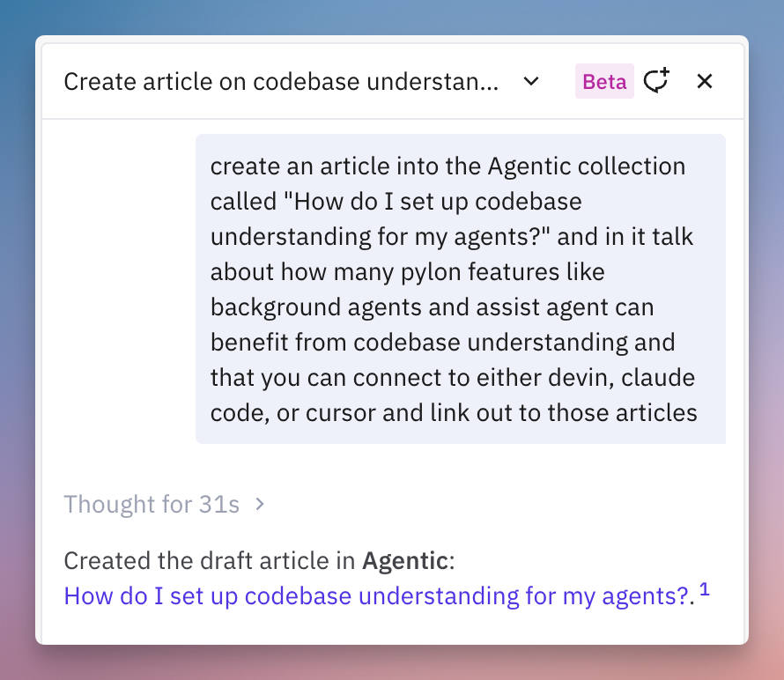
Task: Open the conversation title dropdown chevron
Action: [531, 81]
